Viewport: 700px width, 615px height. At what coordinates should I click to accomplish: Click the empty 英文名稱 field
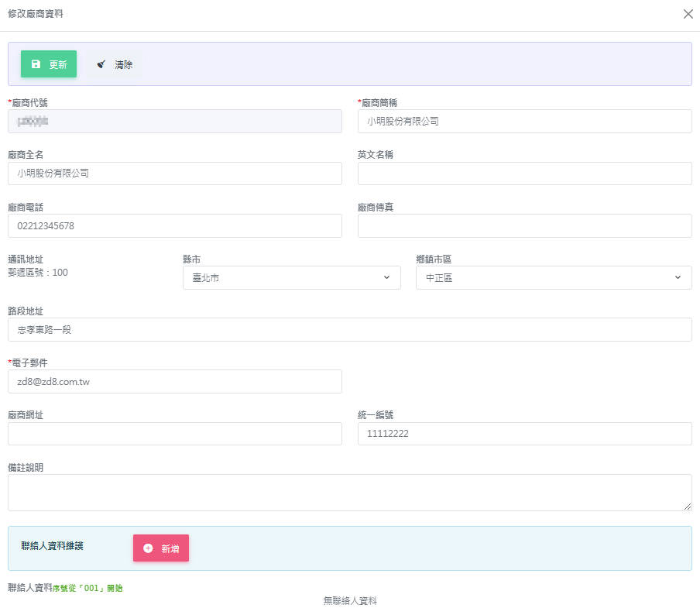[x=524, y=174]
